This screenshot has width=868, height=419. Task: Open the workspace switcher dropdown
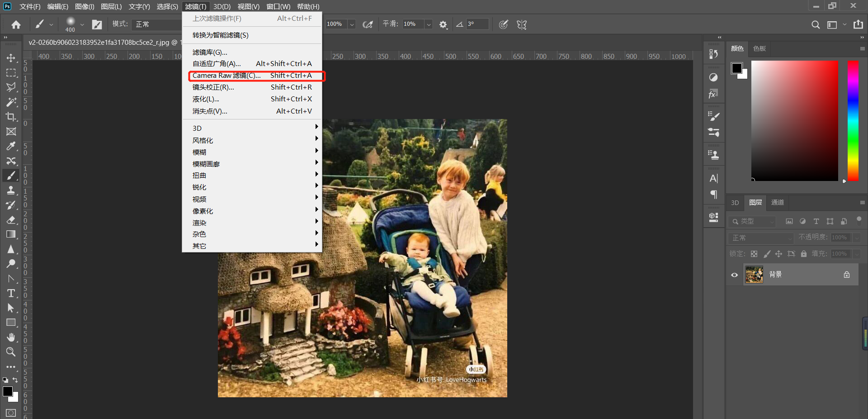pos(835,24)
